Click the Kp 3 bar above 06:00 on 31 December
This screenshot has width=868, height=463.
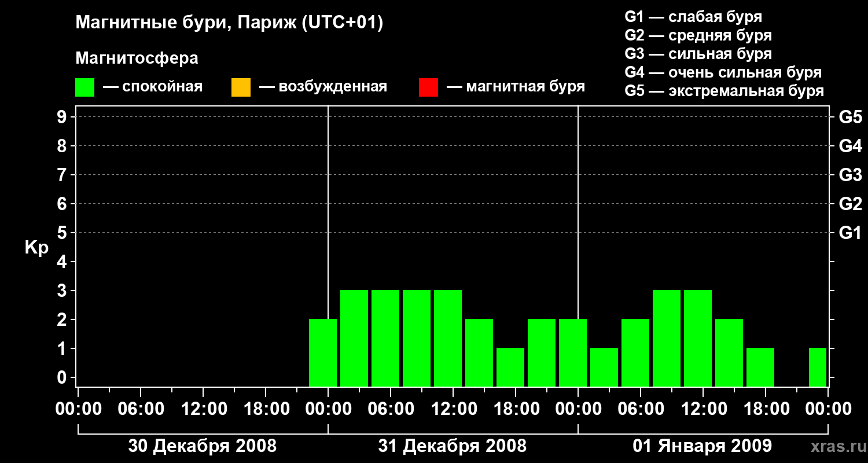[x=385, y=338]
